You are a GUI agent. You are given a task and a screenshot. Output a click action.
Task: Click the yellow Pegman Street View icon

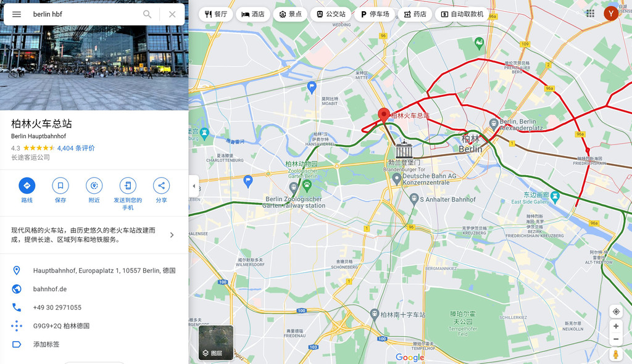pos(616,354)
